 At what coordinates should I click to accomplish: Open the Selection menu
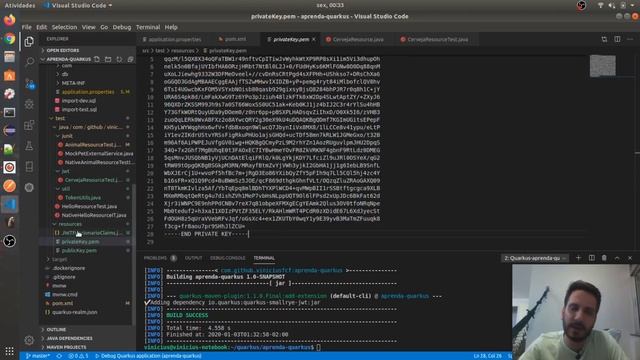click(x=64, y=27)
